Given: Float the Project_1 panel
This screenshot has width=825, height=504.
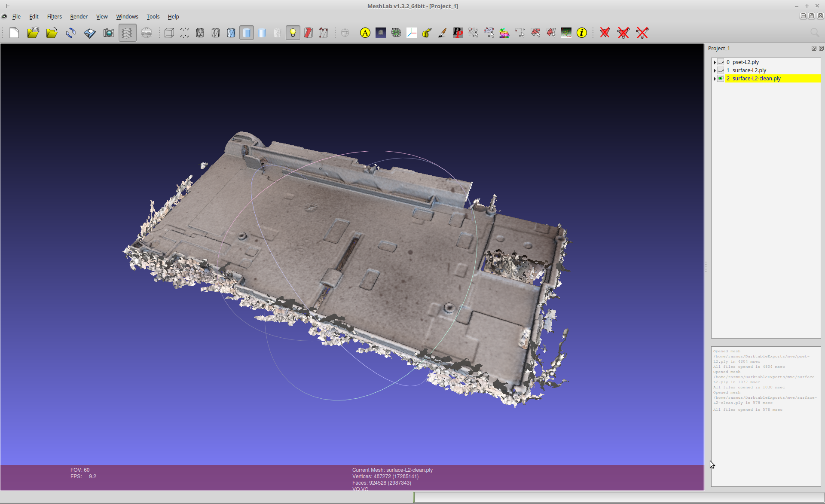Looking at the screenshot, I should (x=813, y=48).
